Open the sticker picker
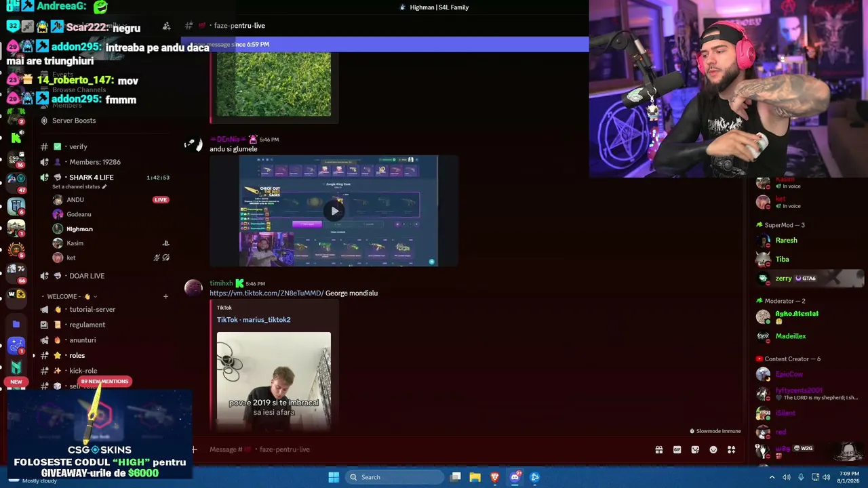This screenshot has width=868, height=488. (695, 449)
